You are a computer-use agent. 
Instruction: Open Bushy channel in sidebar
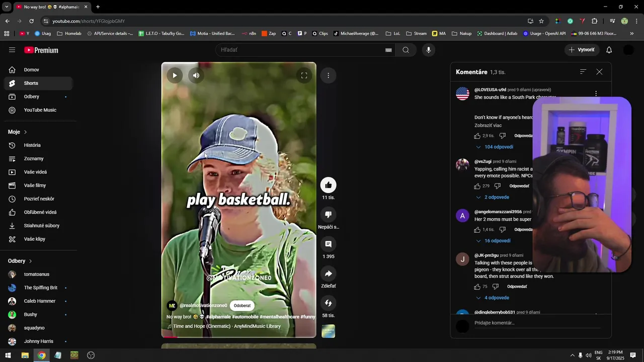[x=38, y=315]
